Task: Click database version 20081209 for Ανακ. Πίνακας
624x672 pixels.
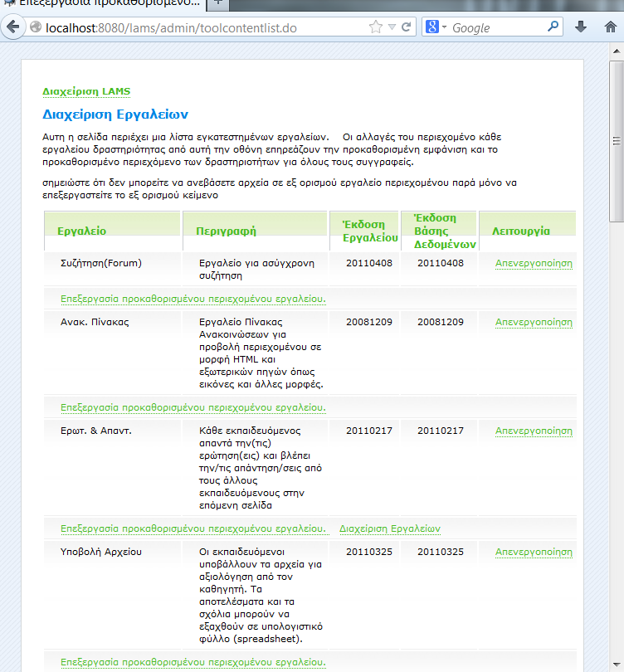Action: point(441,322)
